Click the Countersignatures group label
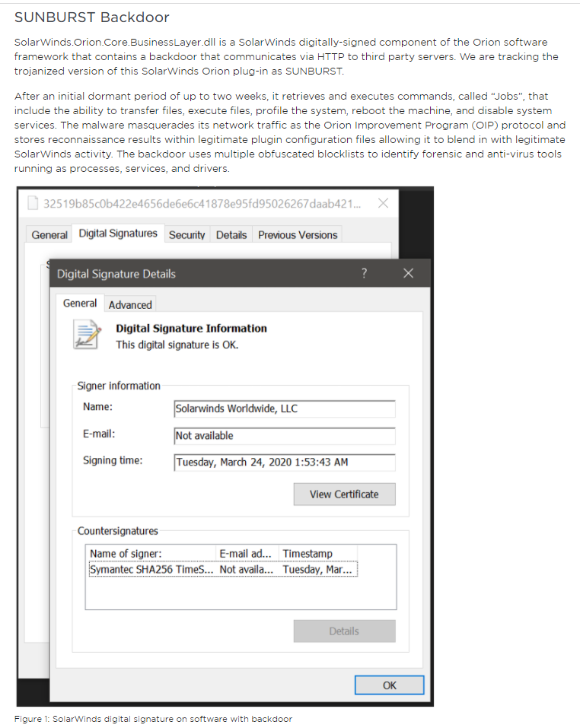This screenshot has height=728, width=580. pyautogui.click(x=117, y=531)
